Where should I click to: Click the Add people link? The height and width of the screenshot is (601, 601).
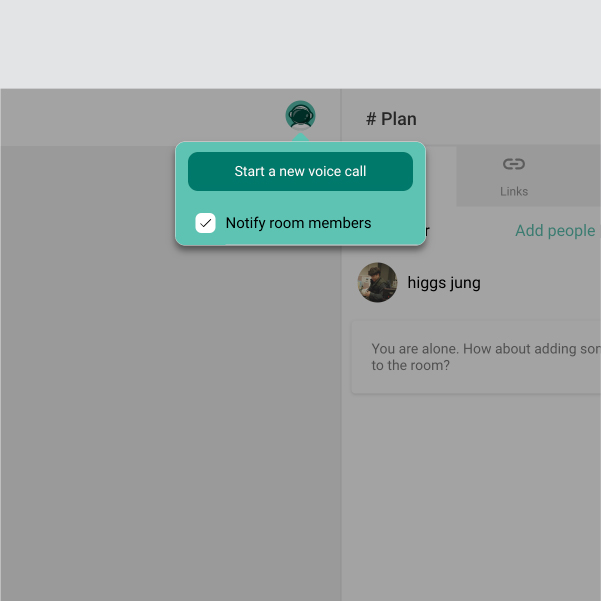(555, 230)
